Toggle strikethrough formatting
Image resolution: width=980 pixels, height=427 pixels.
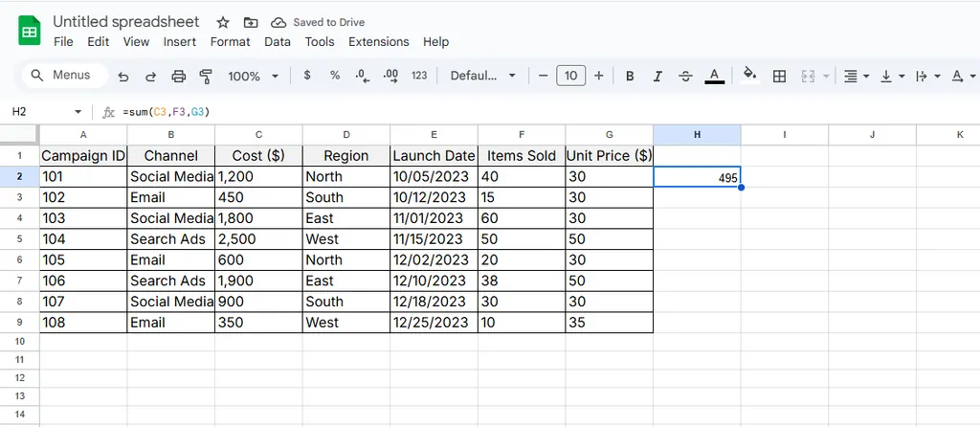(x=685, y=76)
